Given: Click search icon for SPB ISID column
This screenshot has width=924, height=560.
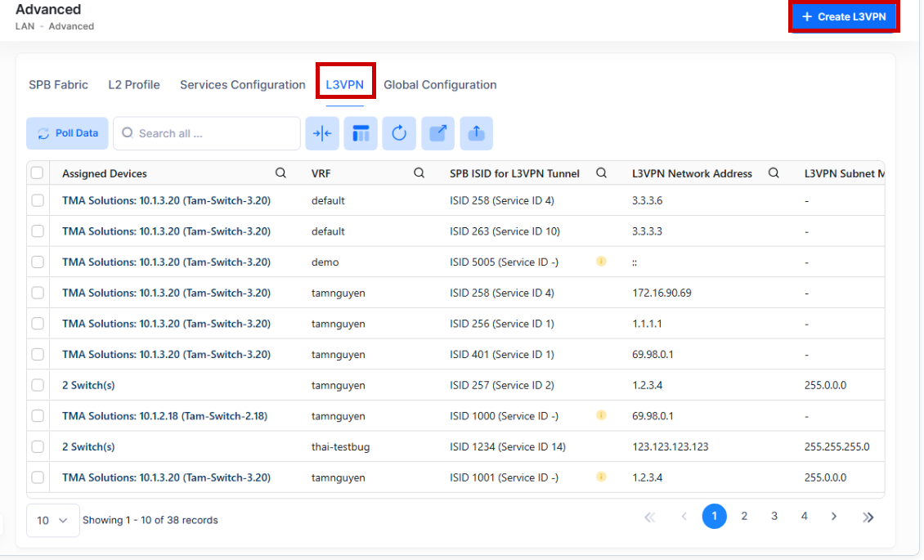Looking at the screenshot, I should 601,172.
